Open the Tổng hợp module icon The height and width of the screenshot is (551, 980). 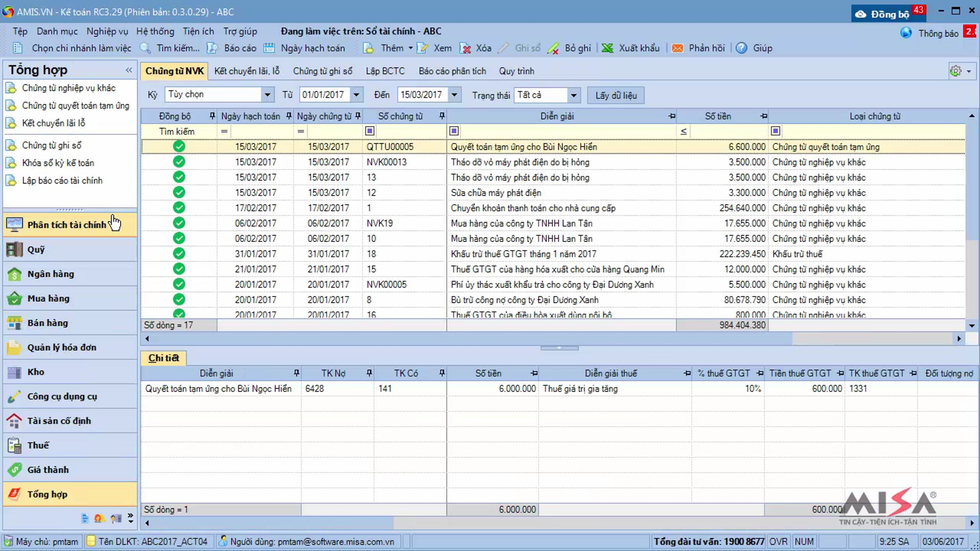tap(14, 494)
